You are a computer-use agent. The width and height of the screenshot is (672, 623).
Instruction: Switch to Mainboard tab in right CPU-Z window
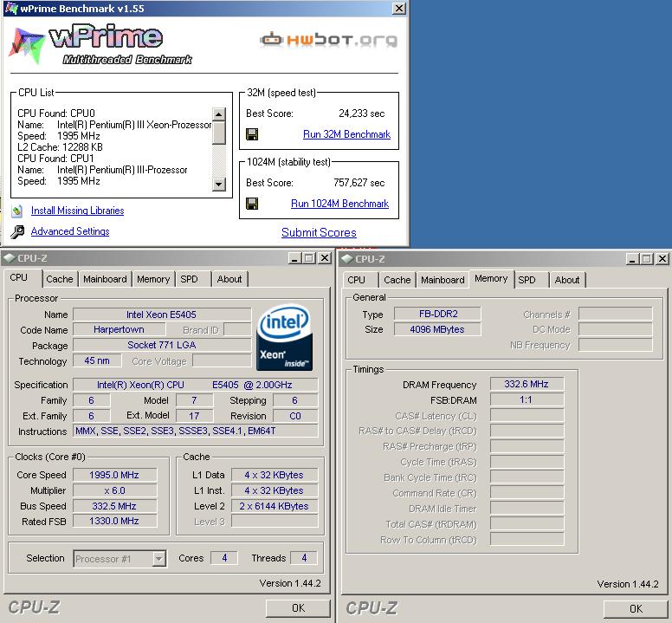[443, 280]
